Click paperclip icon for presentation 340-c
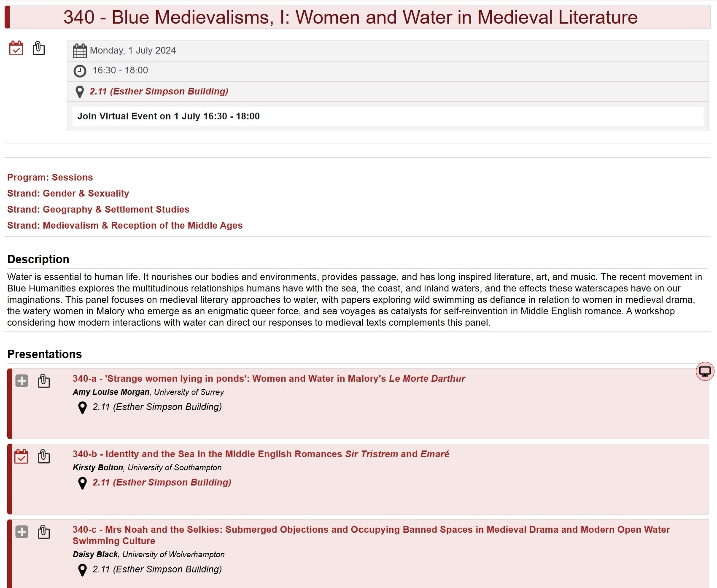The height and width of the screenshot is (588, 717). point(44,532)
